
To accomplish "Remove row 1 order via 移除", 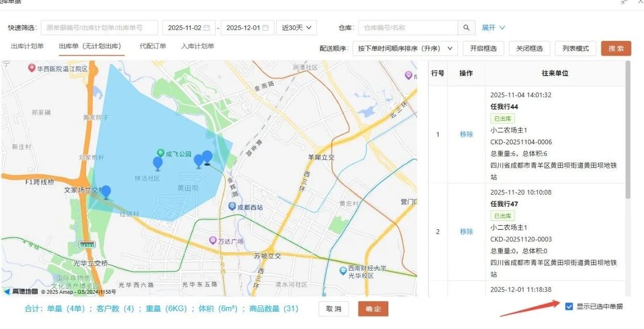I will 466,134.
